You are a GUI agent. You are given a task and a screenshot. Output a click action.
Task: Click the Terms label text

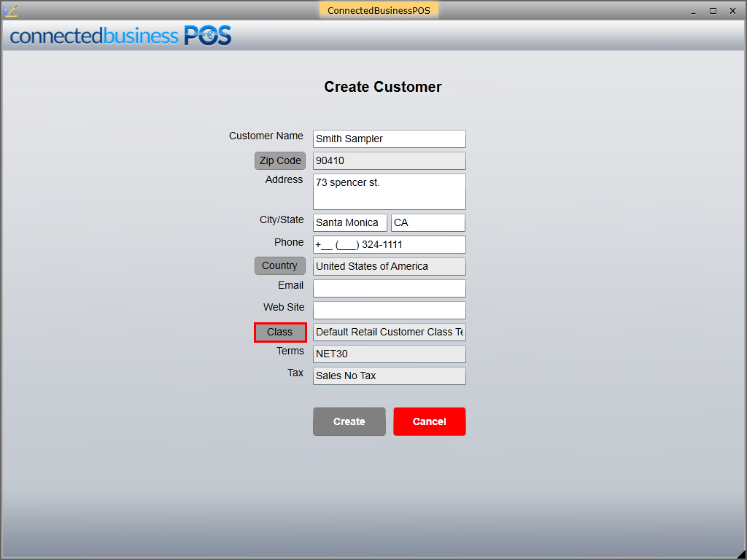pos(290,351)
